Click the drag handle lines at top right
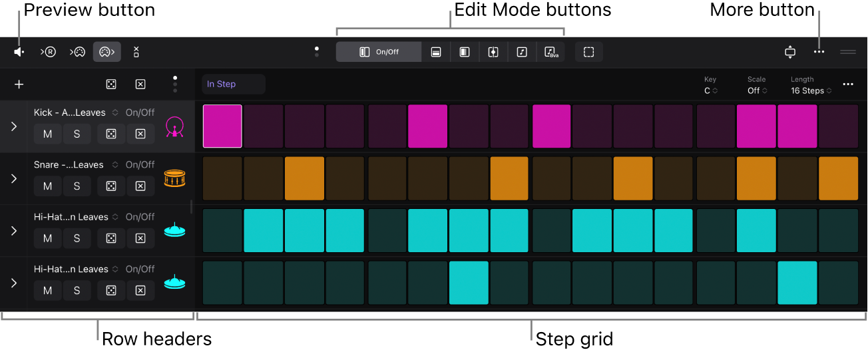This screenshot has height=358, width=868. (x=848, y=52)
